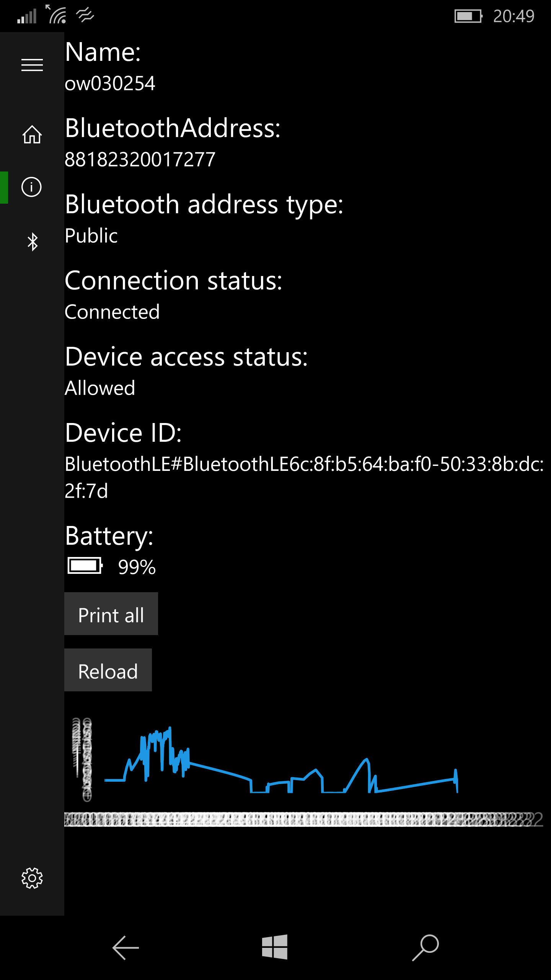The image size is (551, 980).
Task: Tap the 20:49 clock in status bar
Action: click(514, 16)
